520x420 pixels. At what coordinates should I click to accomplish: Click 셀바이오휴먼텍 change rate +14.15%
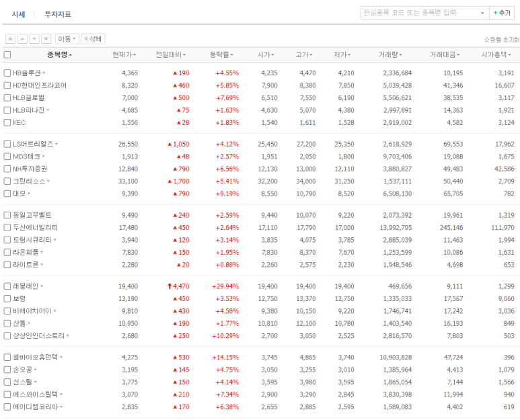click(225, 358)
